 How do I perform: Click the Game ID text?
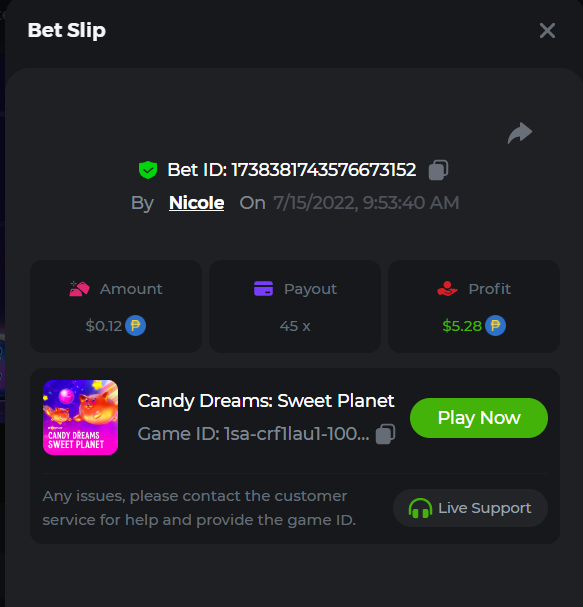[253, 434]
